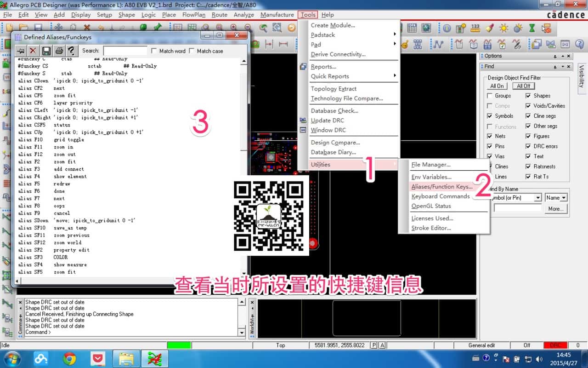
Task: Open the Tools menu
Action: point(308,15)
